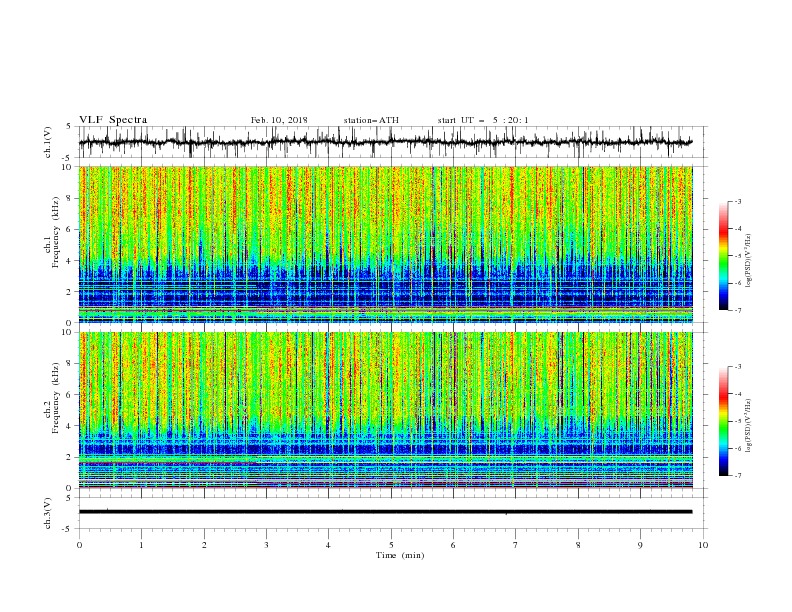Click the time axis tick label '10'

click(703, 545)
